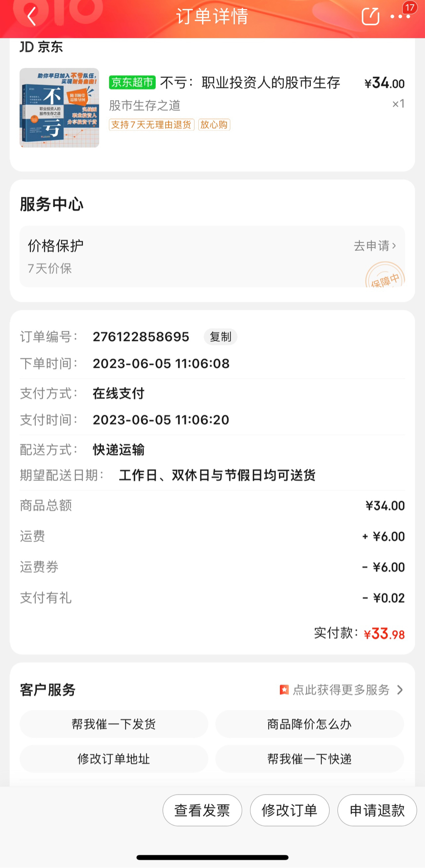Tap the 支持7天无理由退货 tag
This screenshot has height=868, width=425.
(x=151, y=125)
